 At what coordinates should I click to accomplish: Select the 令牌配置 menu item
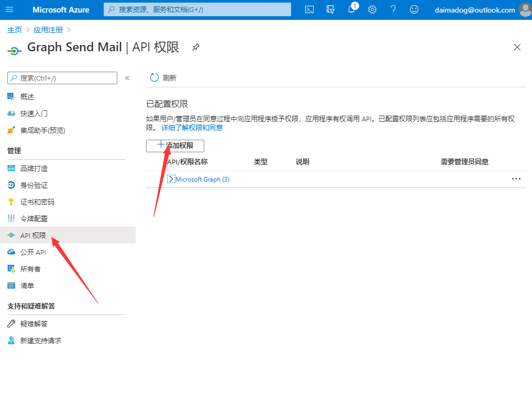(34, 219)
